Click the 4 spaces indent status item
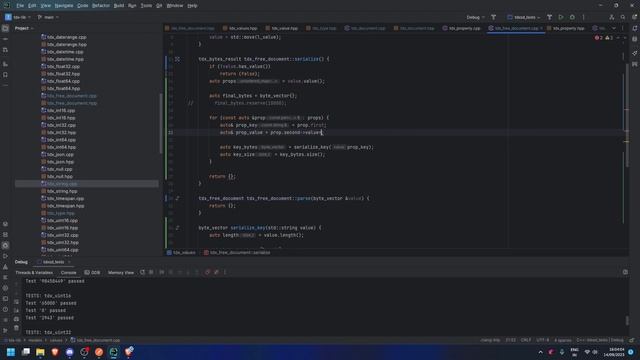Viewport: 640px width, 360px height. tap(563, 340)
